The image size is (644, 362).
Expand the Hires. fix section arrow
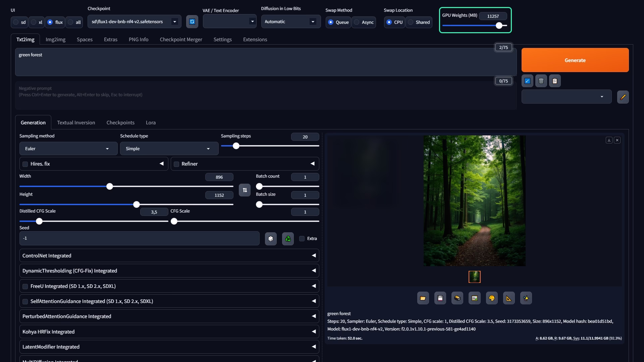tap(162, 164)
